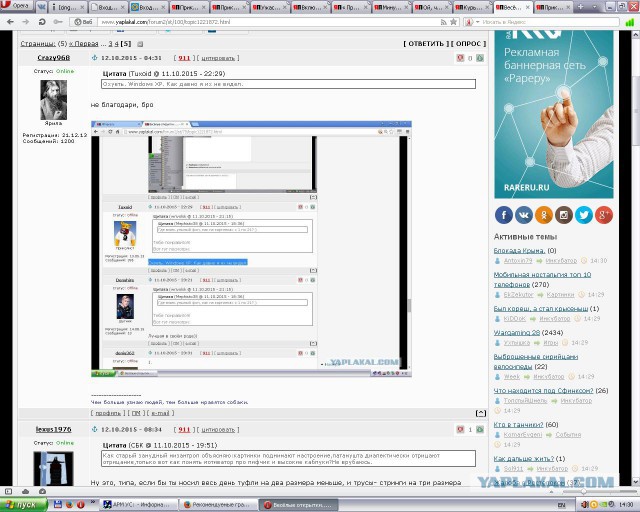Open the embedded screenshot image in the post
This screenshot has width=640, height=512.
pos(251,248)
